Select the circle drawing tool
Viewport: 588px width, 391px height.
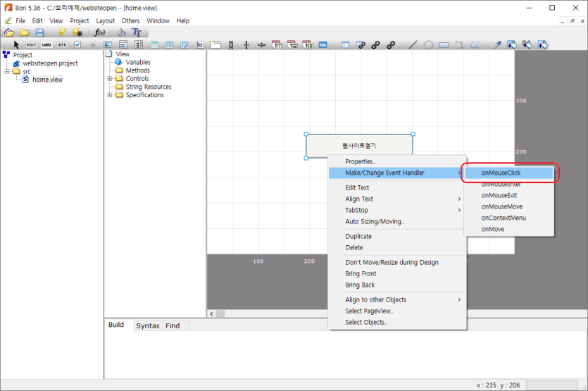428,45
